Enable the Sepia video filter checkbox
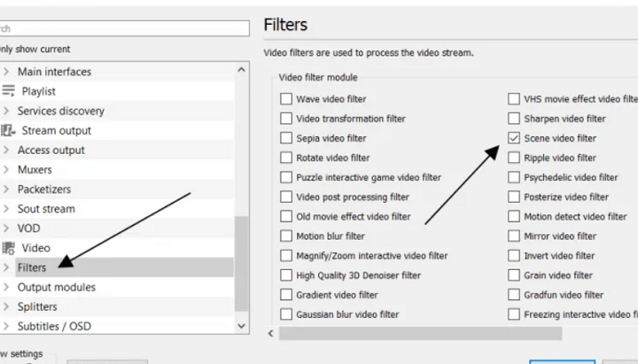This screenshot has width=638, height=364. tap(286, 138)
